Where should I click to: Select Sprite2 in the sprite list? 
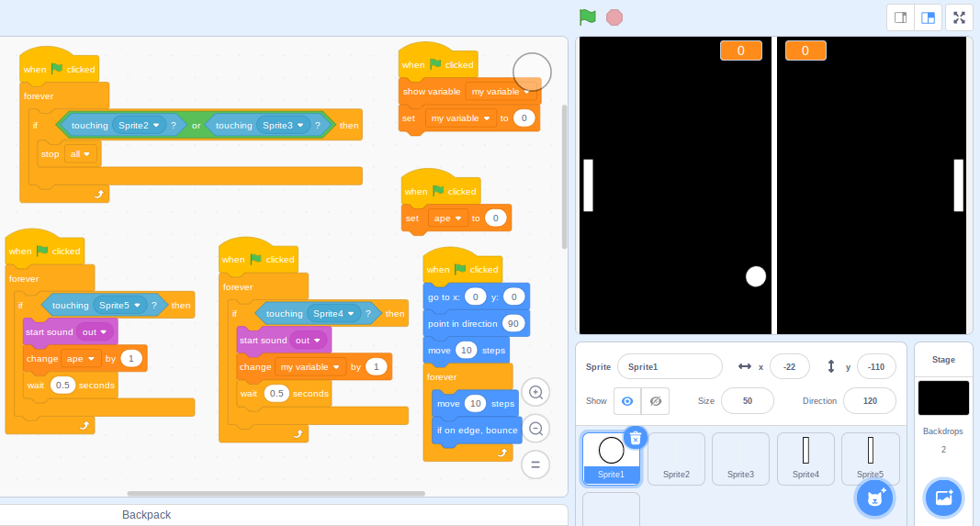[676, 459]
